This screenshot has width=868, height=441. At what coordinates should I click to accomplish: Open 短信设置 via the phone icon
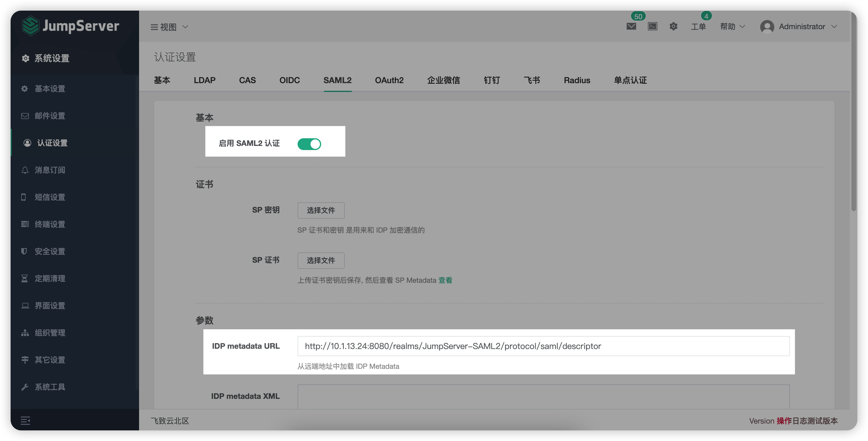[49, 197]
